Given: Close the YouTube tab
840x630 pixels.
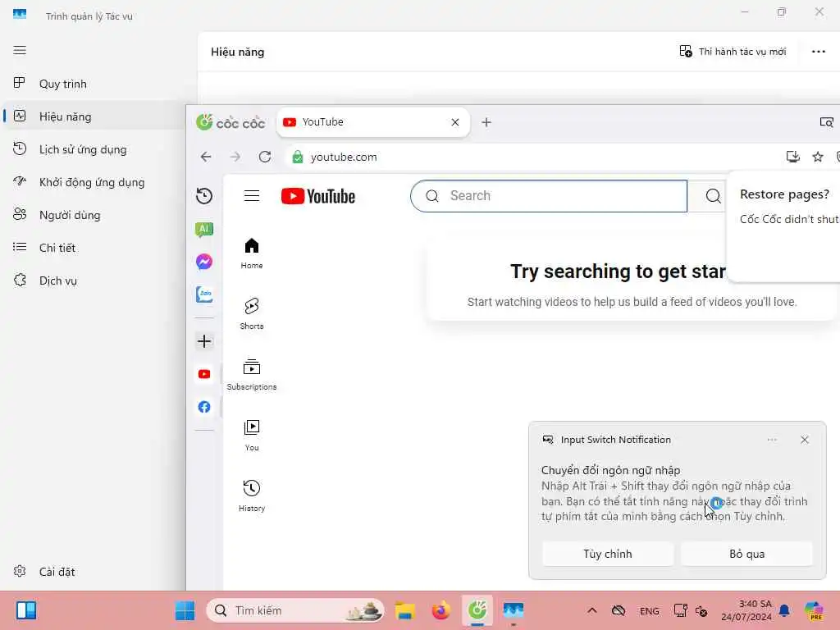Looking at the screenshot, I should [454, 122].
